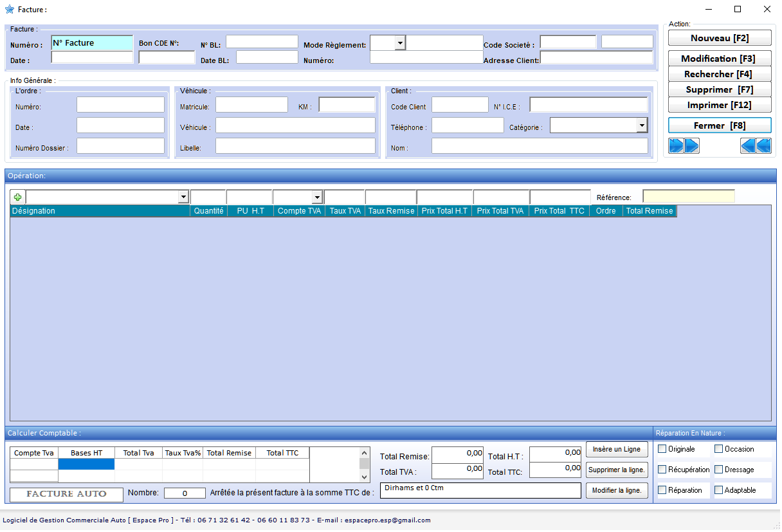782x532 pixels.
Task: Toggle the Dressage checkbox
Action: point(719,470)
